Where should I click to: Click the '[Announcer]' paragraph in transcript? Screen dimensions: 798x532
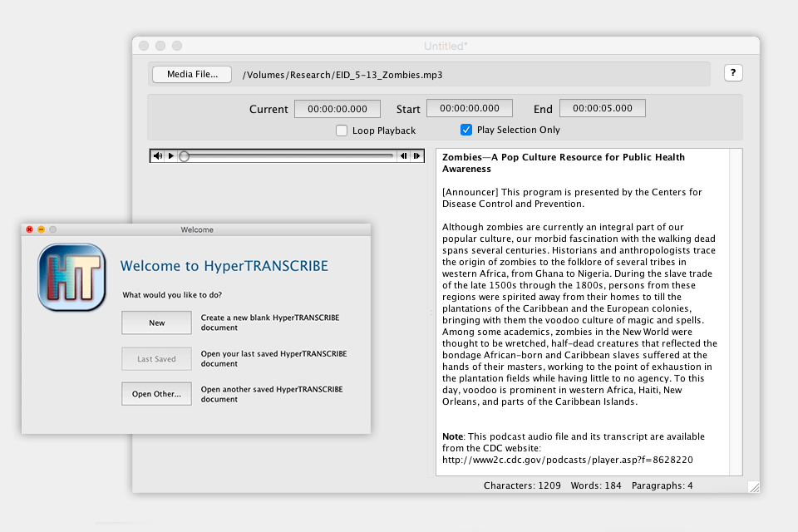pyautogui.click(x=572, y=198)
